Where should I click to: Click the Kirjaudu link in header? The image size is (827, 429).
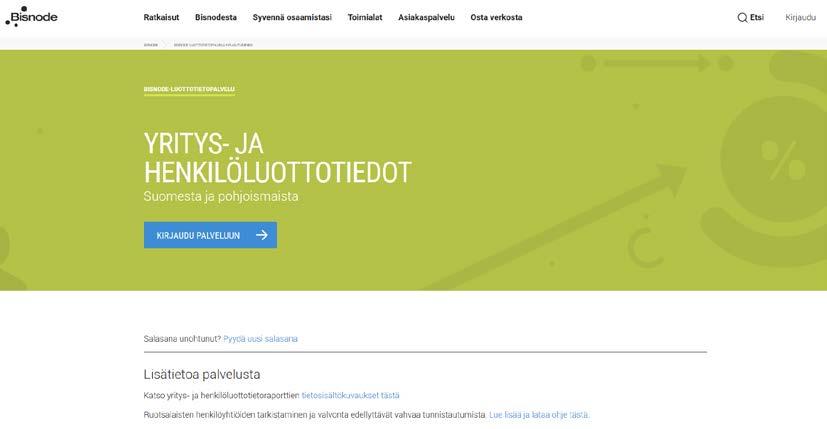pos(800,17)
